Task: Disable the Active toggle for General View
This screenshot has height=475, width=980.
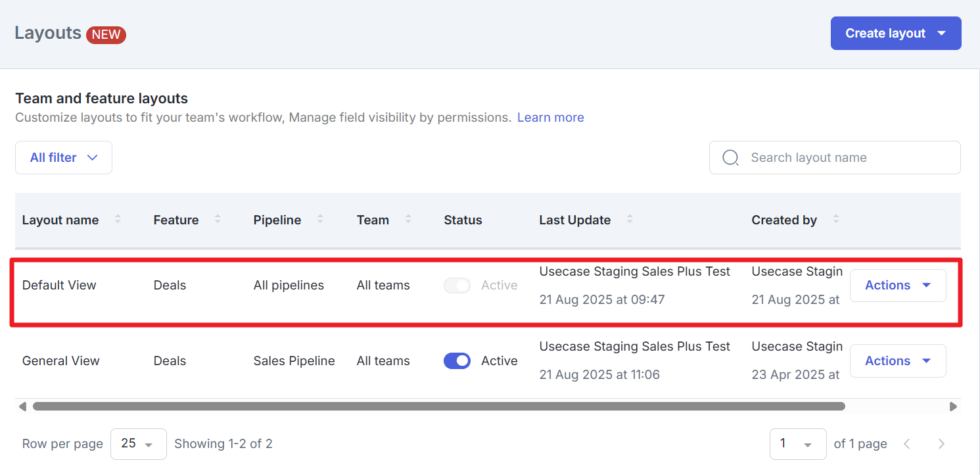Action: (457, 361)
